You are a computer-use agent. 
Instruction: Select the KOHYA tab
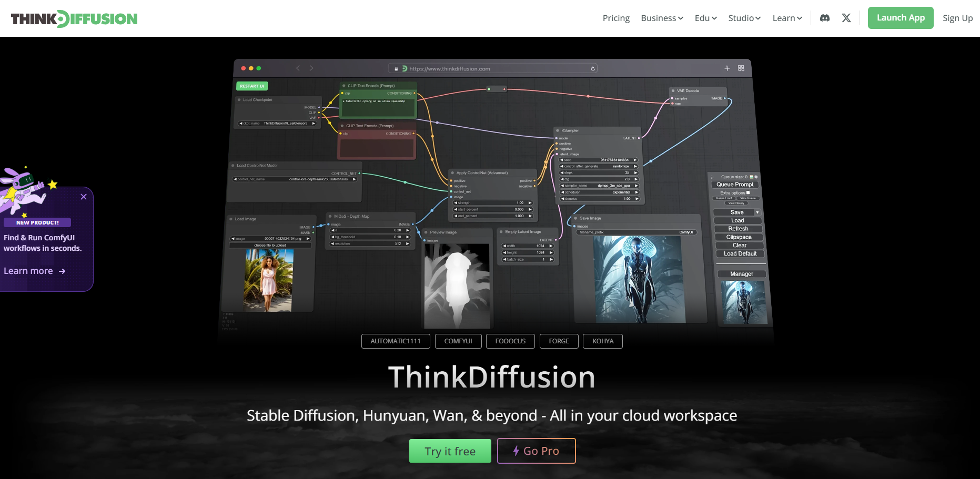pos(603,341)
